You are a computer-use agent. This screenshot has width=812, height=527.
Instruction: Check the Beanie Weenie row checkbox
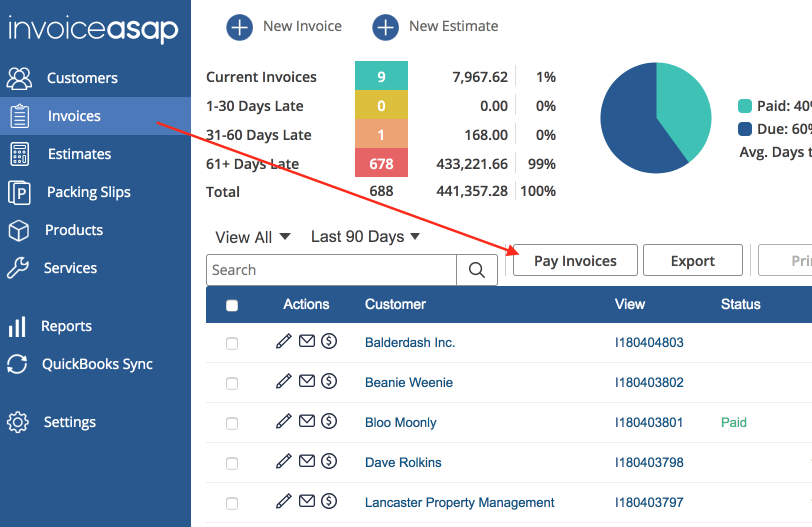click(232, 383)
